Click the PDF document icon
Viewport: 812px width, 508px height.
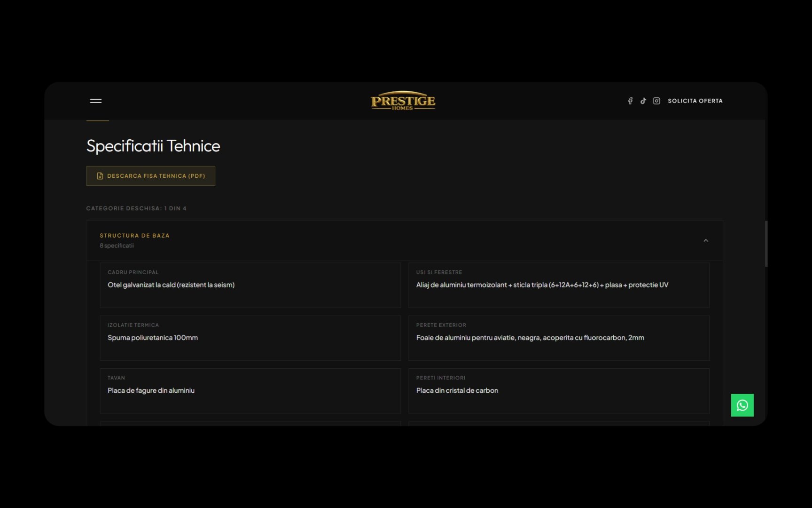click(x=100, y=176)
